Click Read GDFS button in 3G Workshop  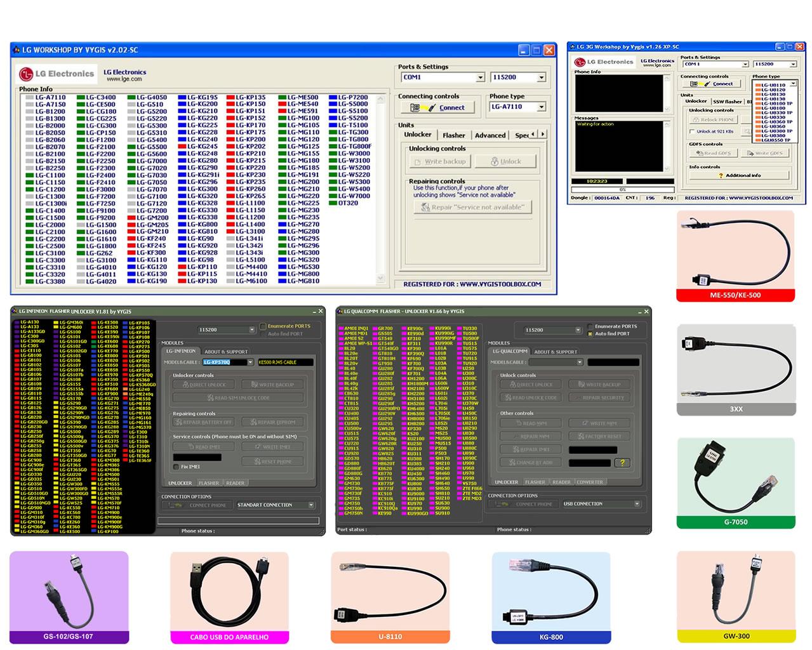pos(712,154)
